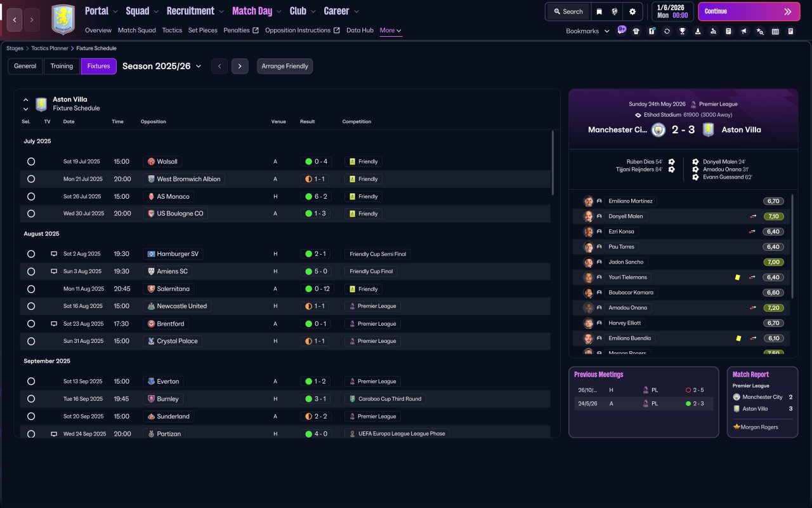Select the radio button for the Salernitana fixture
812x508 pixels.
(x=31, y=289)
